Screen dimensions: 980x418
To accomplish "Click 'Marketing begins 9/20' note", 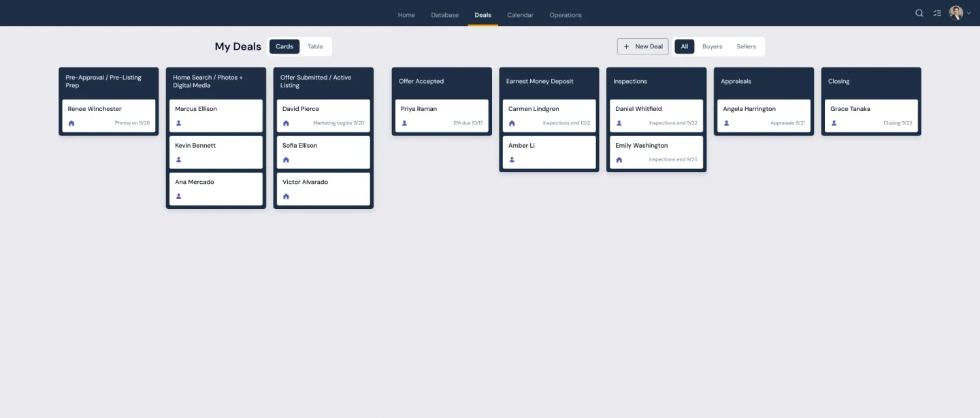I will click(x=339, y=123).
